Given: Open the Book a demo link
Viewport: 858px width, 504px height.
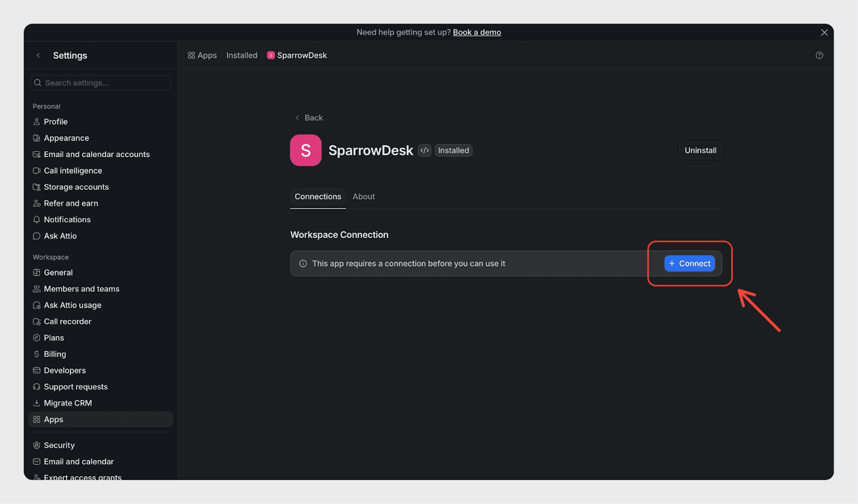Looking at the screenshot, I should click(477, 32).
